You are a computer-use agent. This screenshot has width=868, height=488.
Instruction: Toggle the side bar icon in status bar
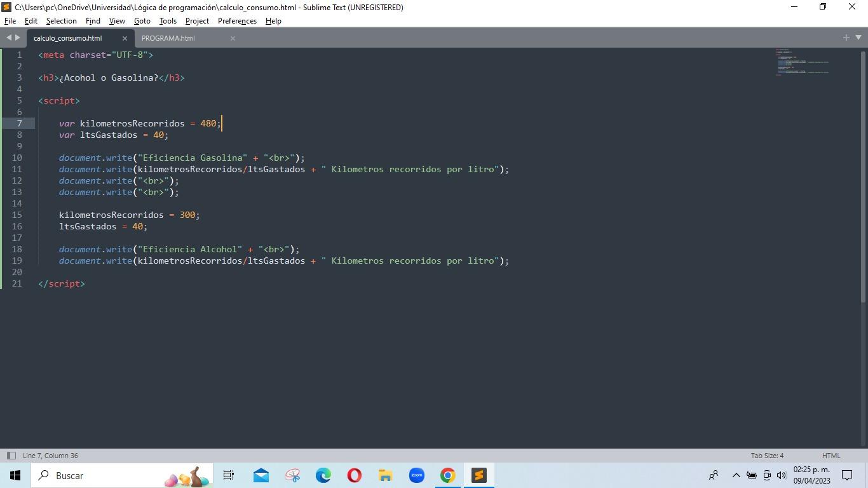pyautogui.click(x=11, y=456)
